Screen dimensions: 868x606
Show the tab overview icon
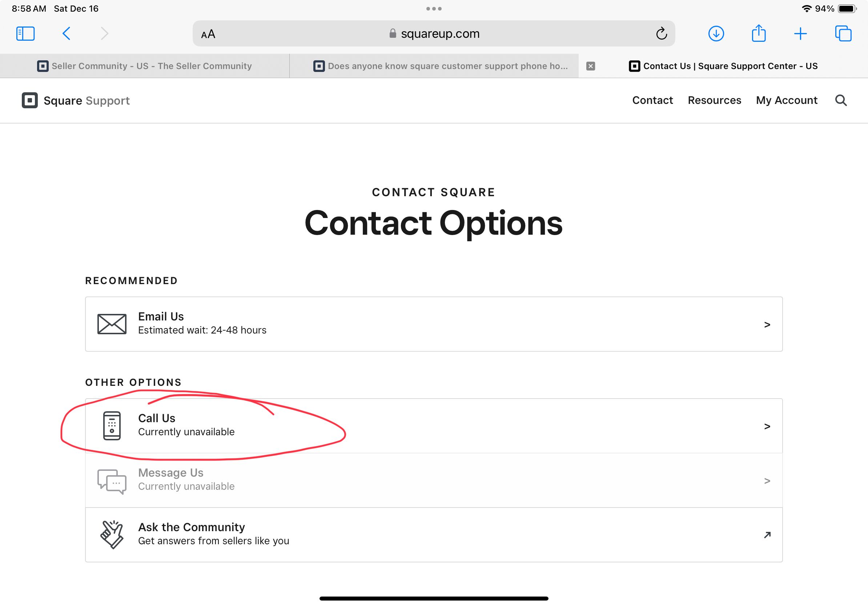[843, 34]
